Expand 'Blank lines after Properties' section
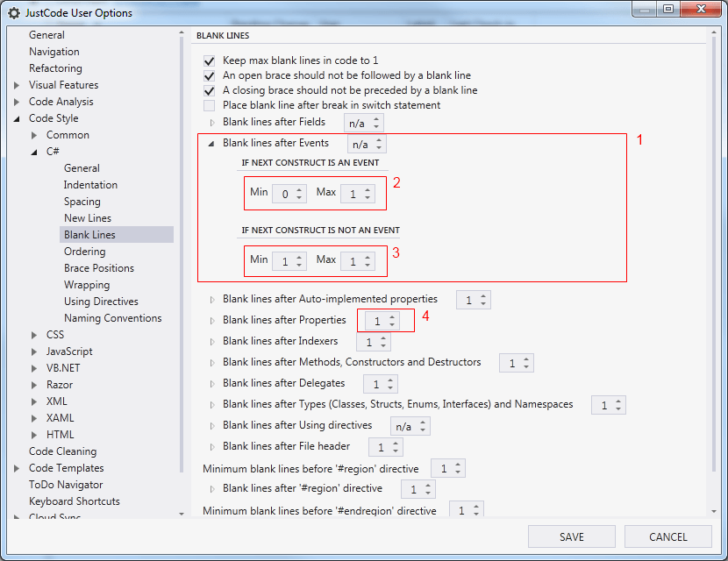Image resolution: width=728 pixels, height=561 pixels. coord(212,321)
